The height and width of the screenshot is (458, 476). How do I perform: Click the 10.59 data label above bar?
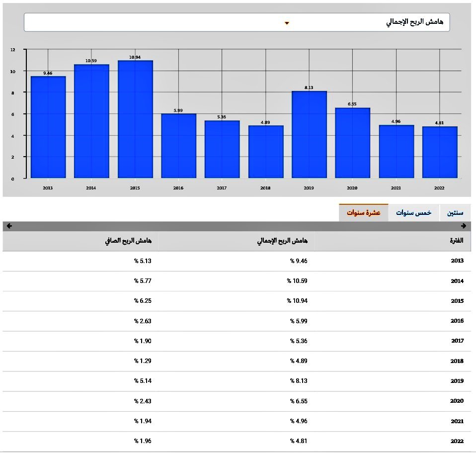point(91,61)
